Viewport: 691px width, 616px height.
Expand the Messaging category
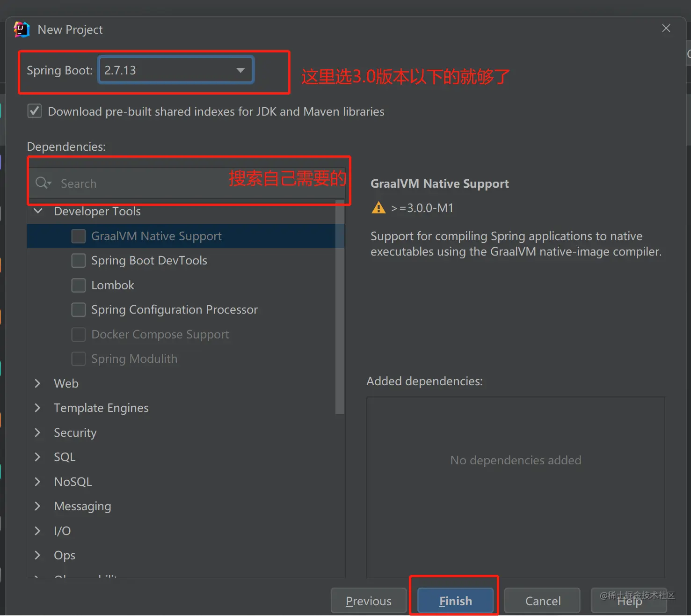38,506
